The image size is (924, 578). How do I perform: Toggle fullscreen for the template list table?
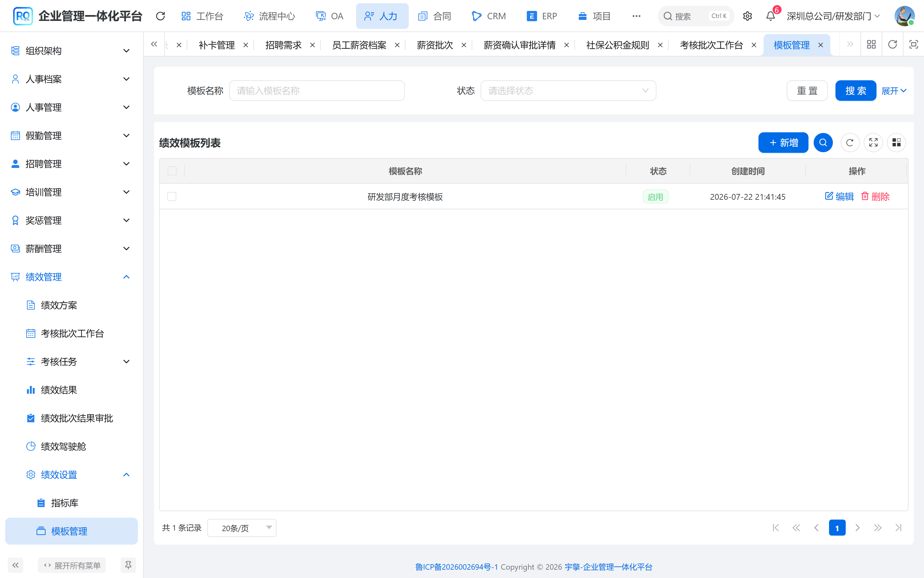(873, 143)
